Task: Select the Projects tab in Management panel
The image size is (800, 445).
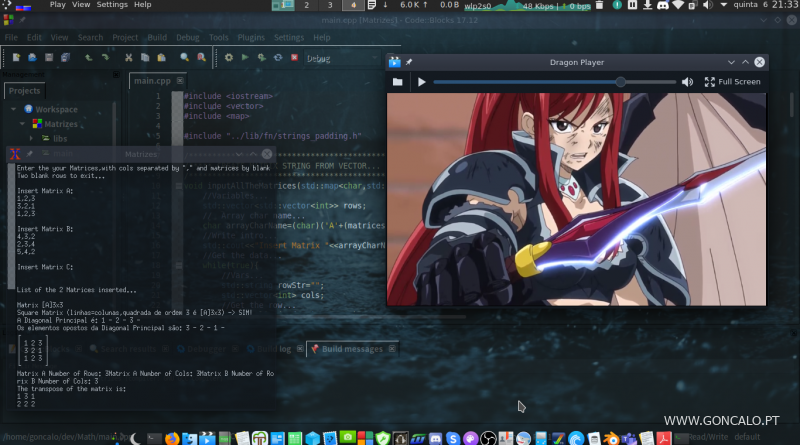Action: (x=24, y=90)
